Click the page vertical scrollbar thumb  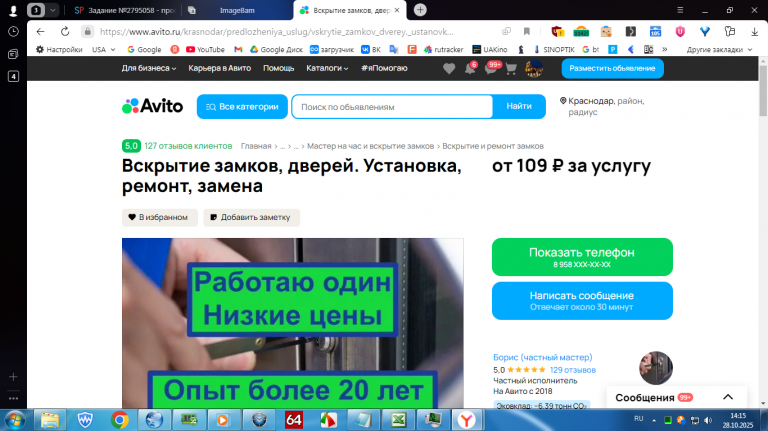[x=763, y=91]
